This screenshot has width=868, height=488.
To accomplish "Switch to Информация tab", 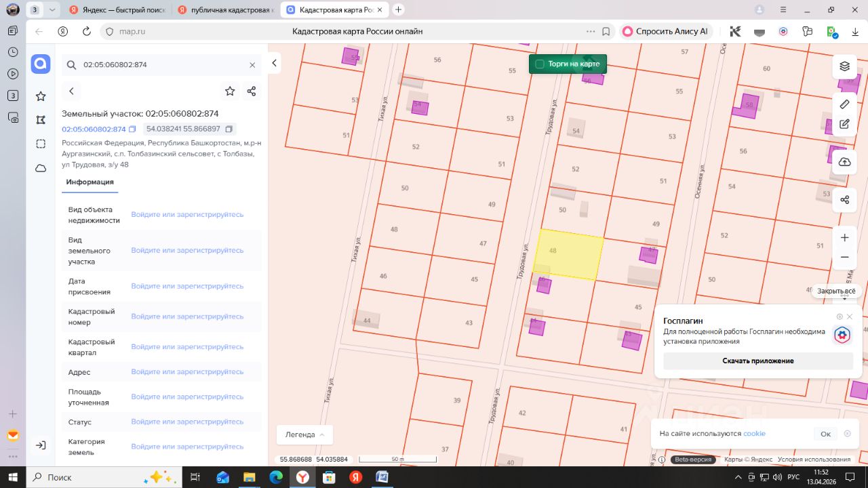I will [90, 182].
